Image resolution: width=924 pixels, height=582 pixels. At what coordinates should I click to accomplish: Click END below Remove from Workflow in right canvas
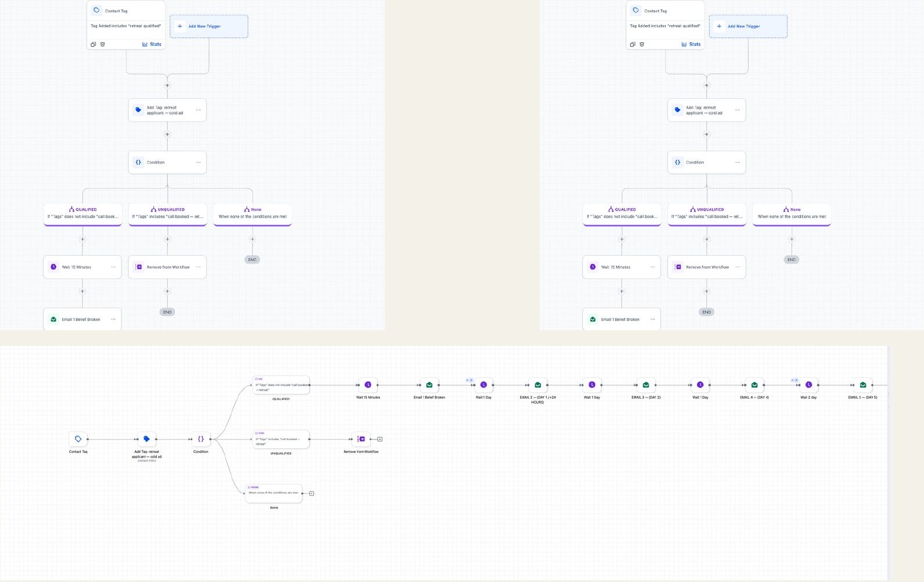(x=707, y=312)
